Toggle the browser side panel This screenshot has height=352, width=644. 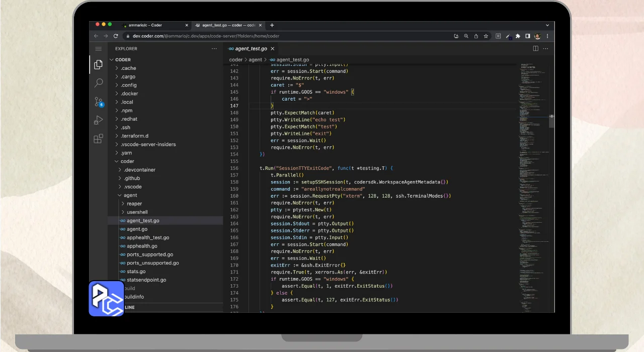coord(527,36)
